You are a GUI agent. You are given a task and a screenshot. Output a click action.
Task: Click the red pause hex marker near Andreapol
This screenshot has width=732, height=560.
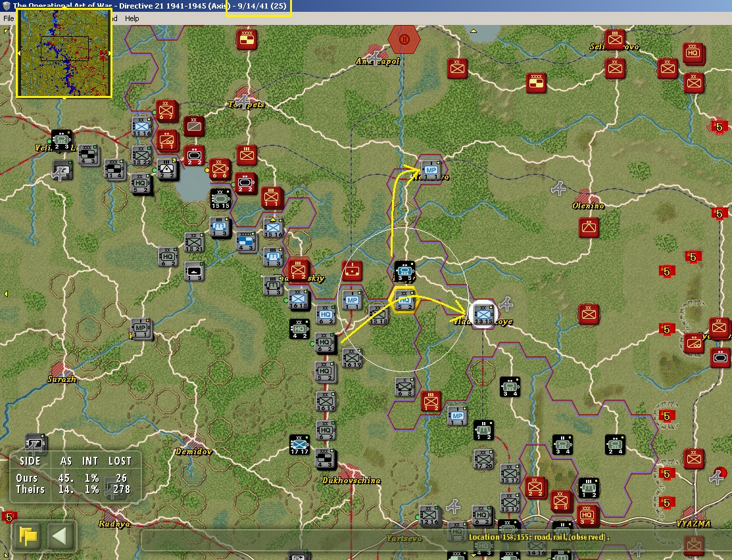tap(404, 39)
